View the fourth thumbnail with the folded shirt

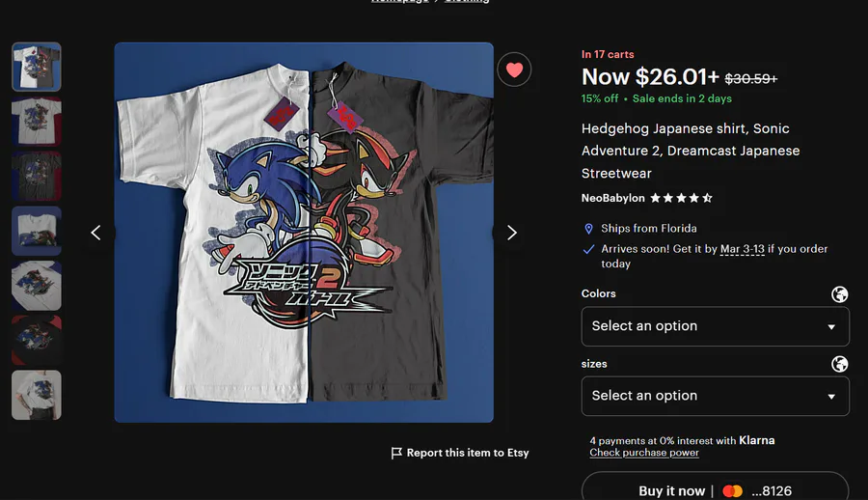click(x=37, y=231)
